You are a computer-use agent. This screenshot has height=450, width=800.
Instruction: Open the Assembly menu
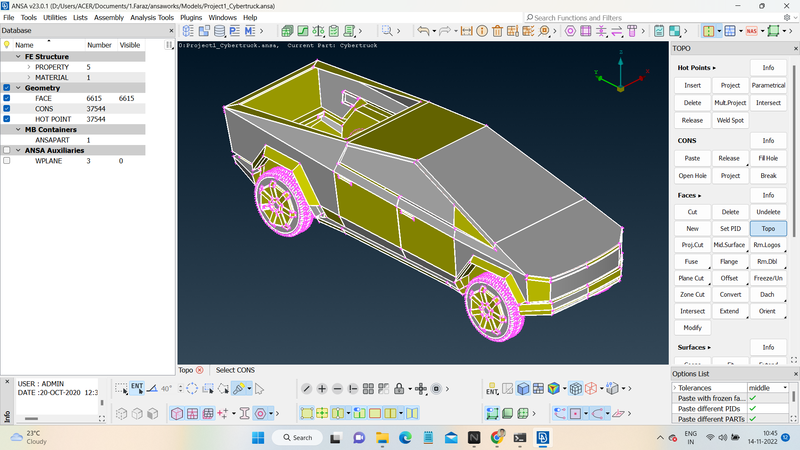(x=109, y=17)
